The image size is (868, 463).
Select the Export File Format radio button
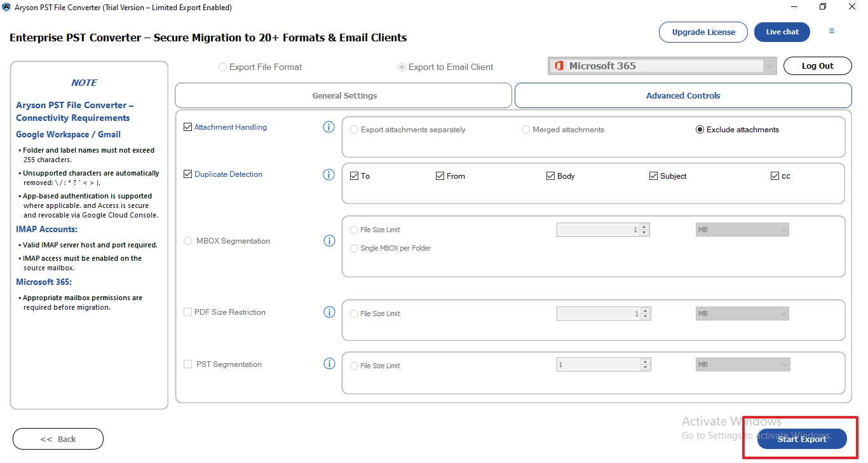pos(222,67)
